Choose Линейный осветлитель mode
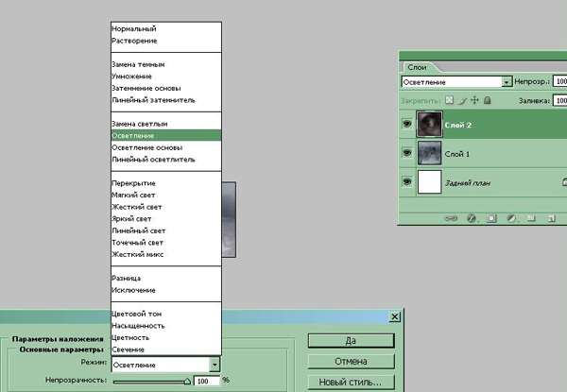 pos(166,160)
